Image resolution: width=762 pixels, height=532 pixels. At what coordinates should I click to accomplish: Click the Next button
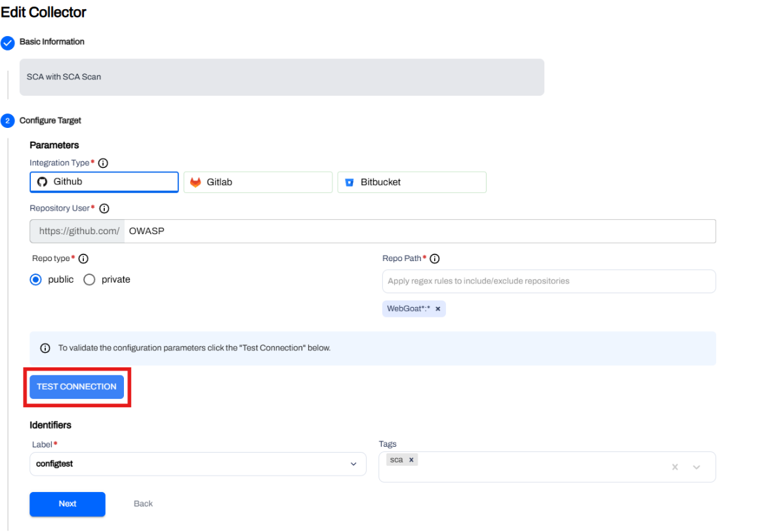(x=68, y=504)
